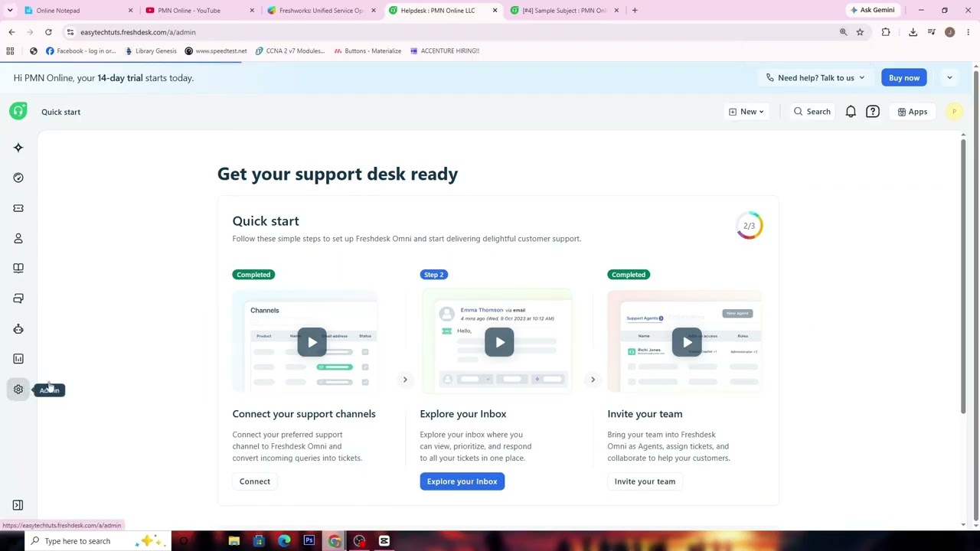Open Photoshop from taskbar
980x551 pixels.
[x=309, y=542]
